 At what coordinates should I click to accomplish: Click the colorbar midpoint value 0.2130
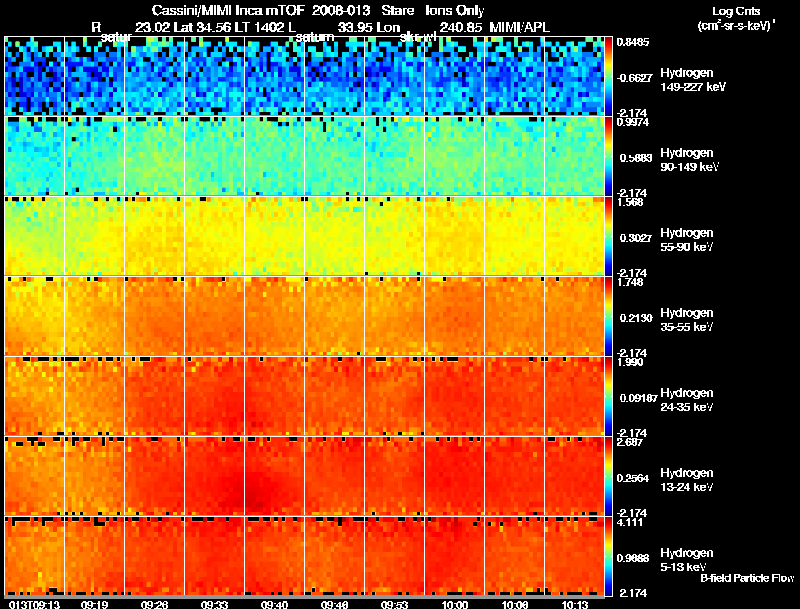636,318
